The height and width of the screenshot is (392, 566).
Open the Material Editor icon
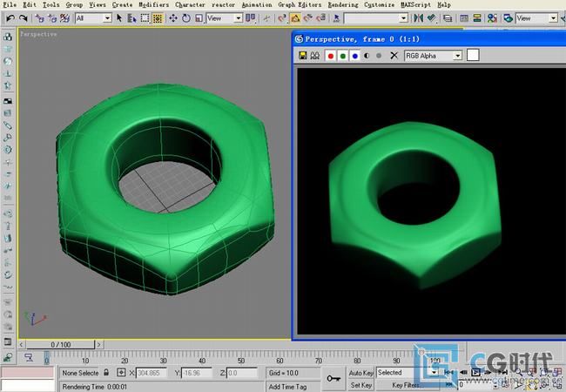[x=492, y=18]
